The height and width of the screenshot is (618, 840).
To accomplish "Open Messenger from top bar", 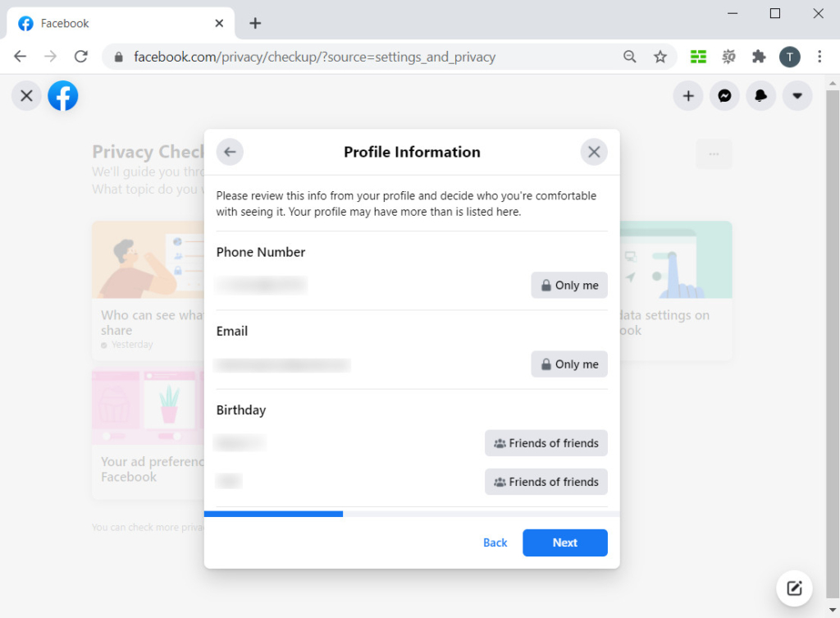I will pos(724,96).
